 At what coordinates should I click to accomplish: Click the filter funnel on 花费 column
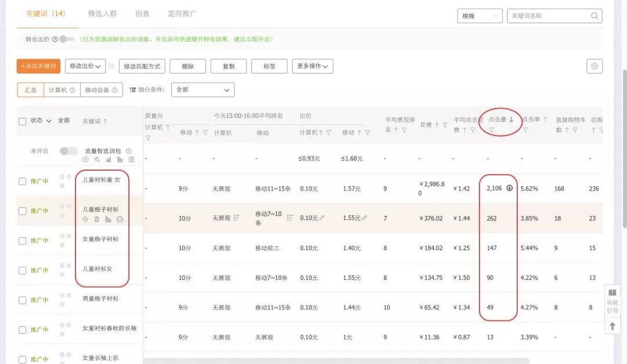point(445,125)
